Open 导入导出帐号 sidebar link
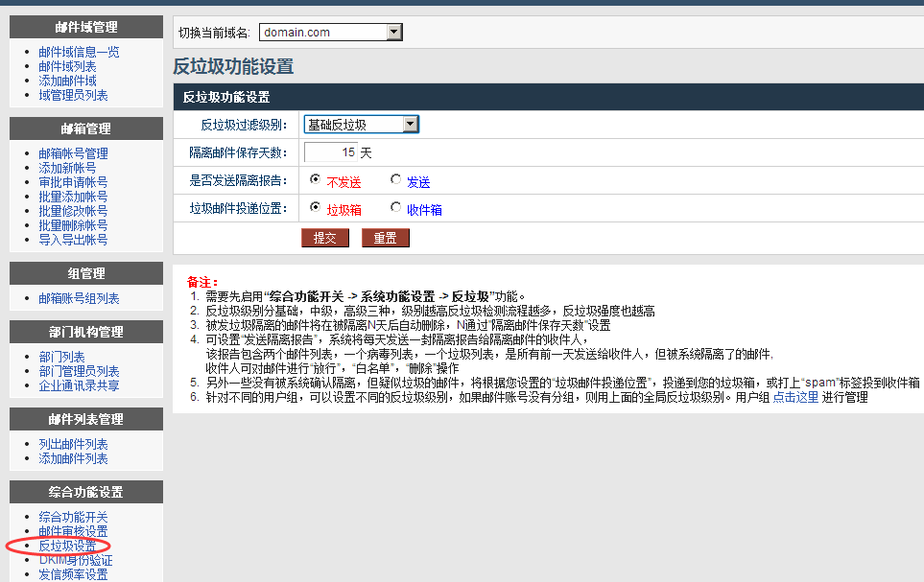This screenshot has height=582, width=924. (x=73, y=240)
